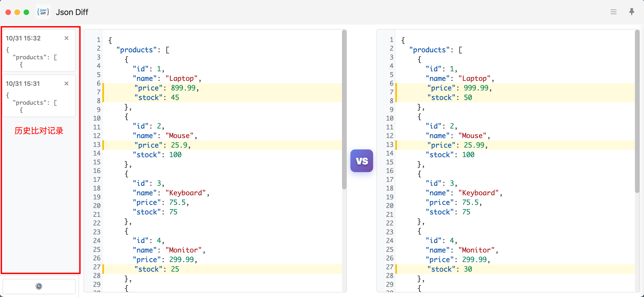Image resolution: width=644 pixels, height=297 pixels.
Task: Click line number 27 in right gutter
Action: (x=389, y=267)
